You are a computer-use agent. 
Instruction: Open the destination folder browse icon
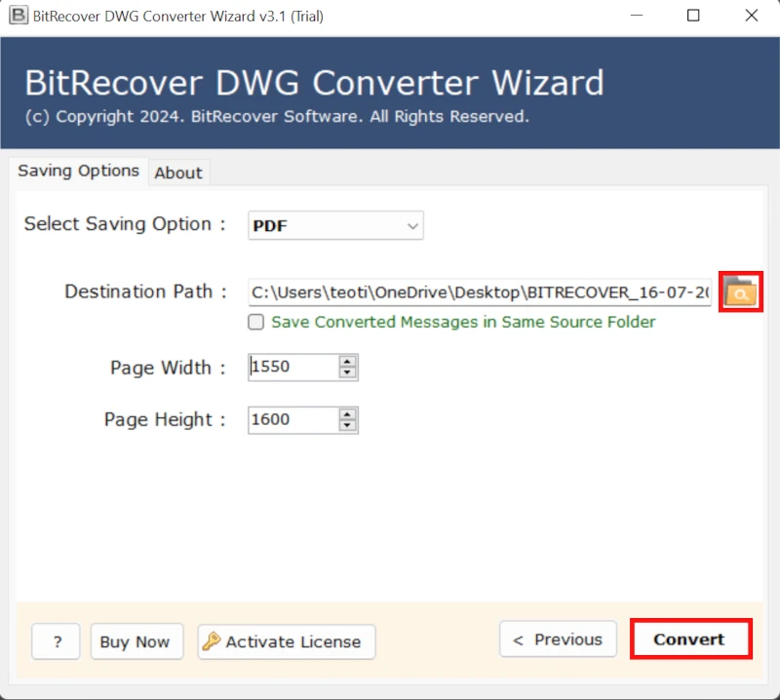click(741, 292)
